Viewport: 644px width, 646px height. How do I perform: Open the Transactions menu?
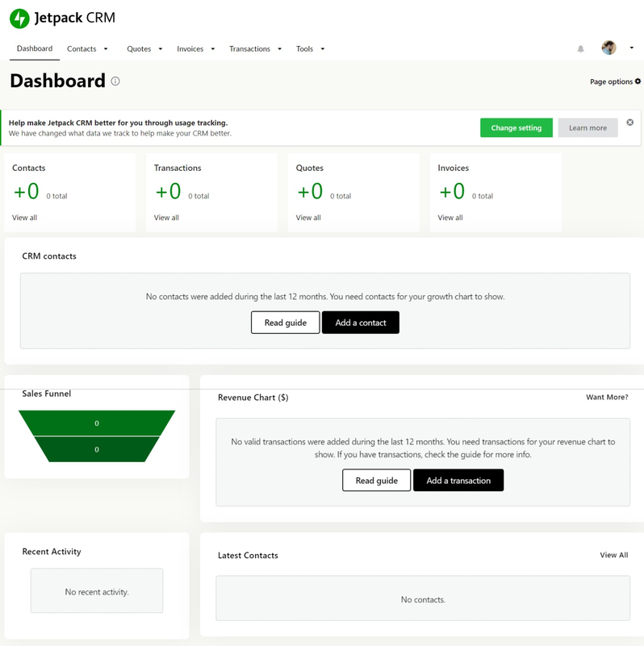click(x=250, y=49)
